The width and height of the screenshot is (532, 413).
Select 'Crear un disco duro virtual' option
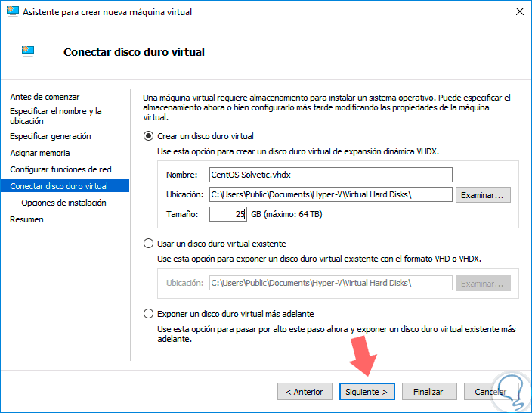148,136
